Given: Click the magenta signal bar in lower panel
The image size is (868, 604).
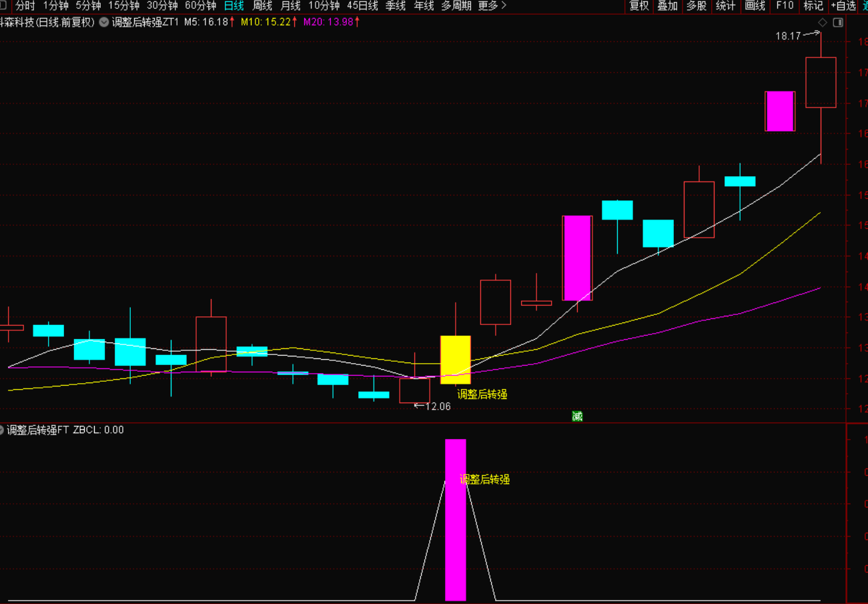Looking at the screenshot, I should coord(455,519).
